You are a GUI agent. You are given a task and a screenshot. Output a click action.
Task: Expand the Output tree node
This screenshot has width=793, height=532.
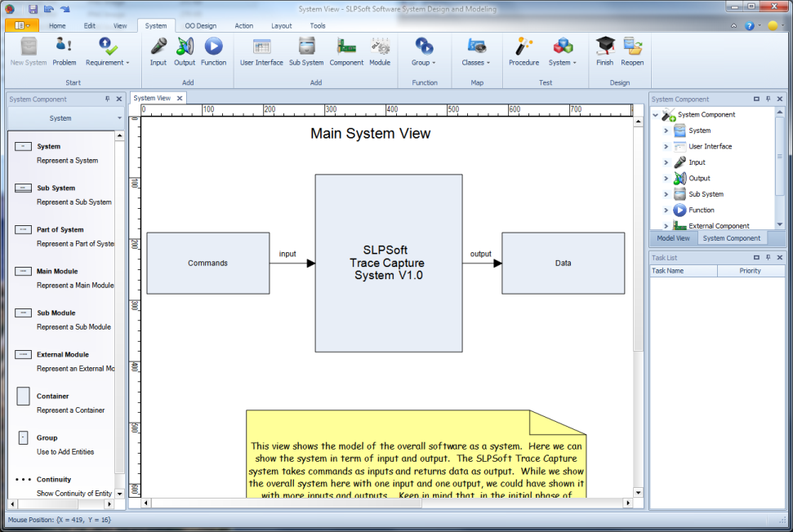coord(666,179)
